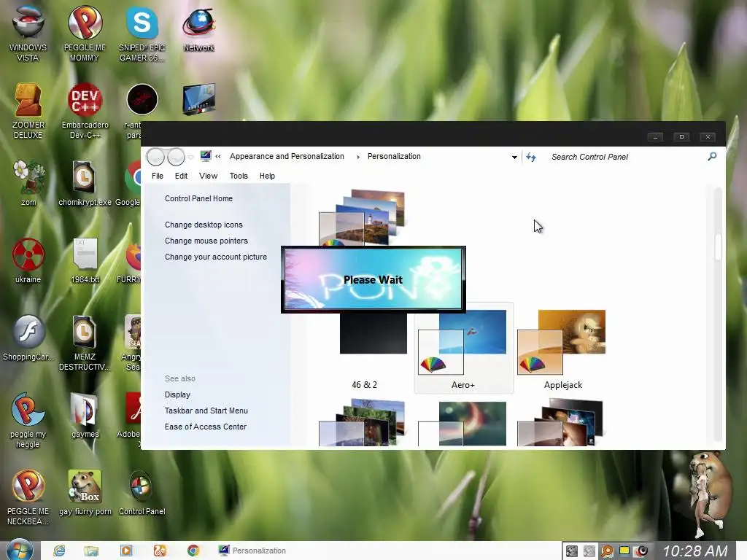Click the search magnifier in Control Panel

point(712,156)
